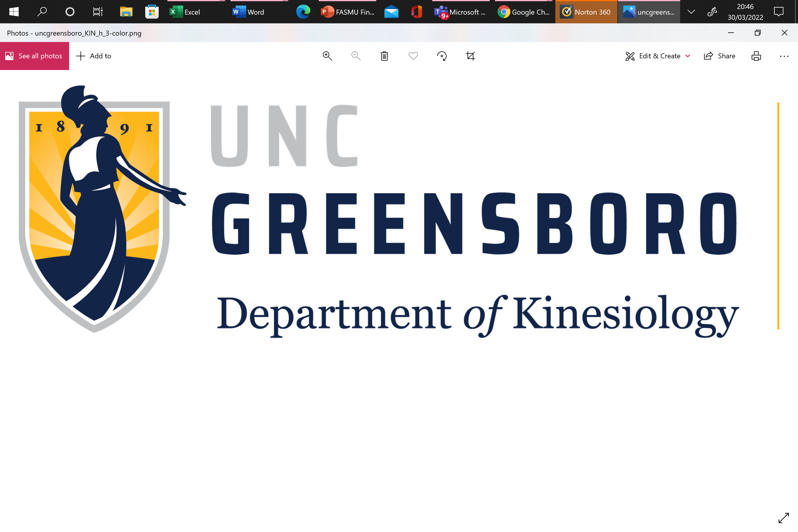Screen dimensions: 798x532
Task: Open the See more ellipsis menu
Action: [784, 56]
